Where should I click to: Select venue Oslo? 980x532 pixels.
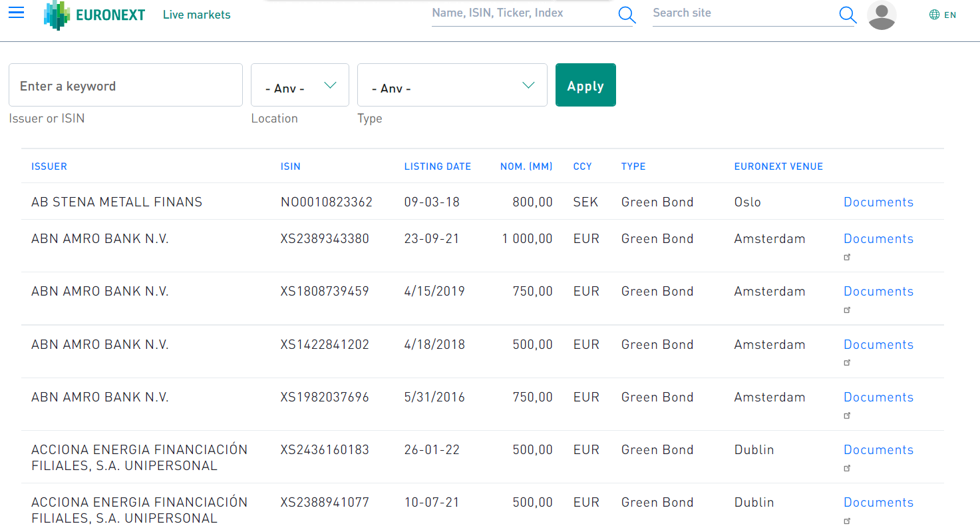747,202
